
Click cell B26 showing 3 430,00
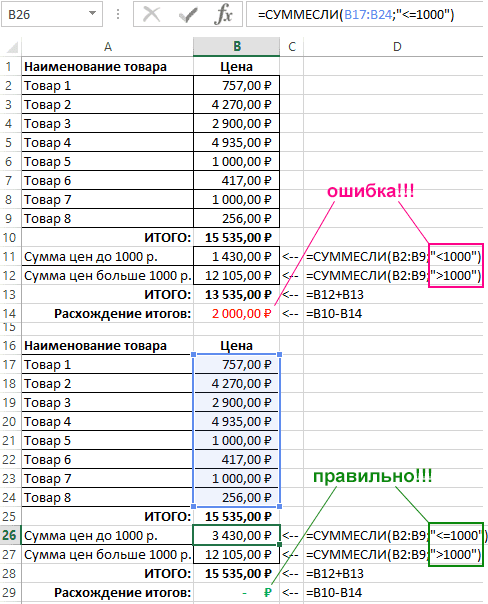[x=236, y=535]
